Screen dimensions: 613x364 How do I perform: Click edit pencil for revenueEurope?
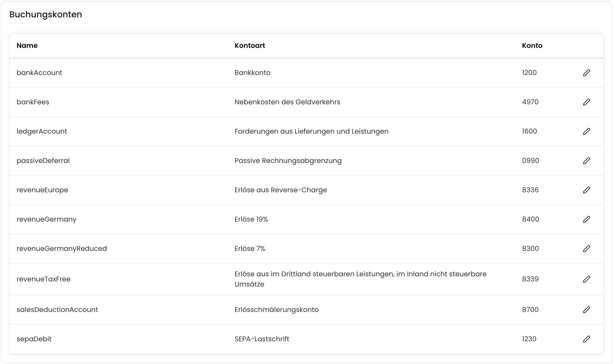click(586, 190)
